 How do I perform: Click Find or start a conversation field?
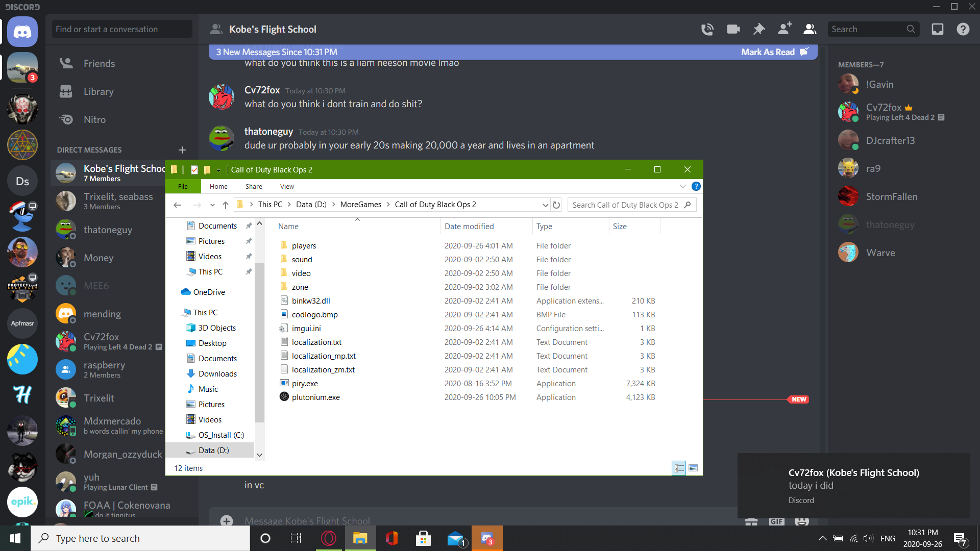click(122, 29)
